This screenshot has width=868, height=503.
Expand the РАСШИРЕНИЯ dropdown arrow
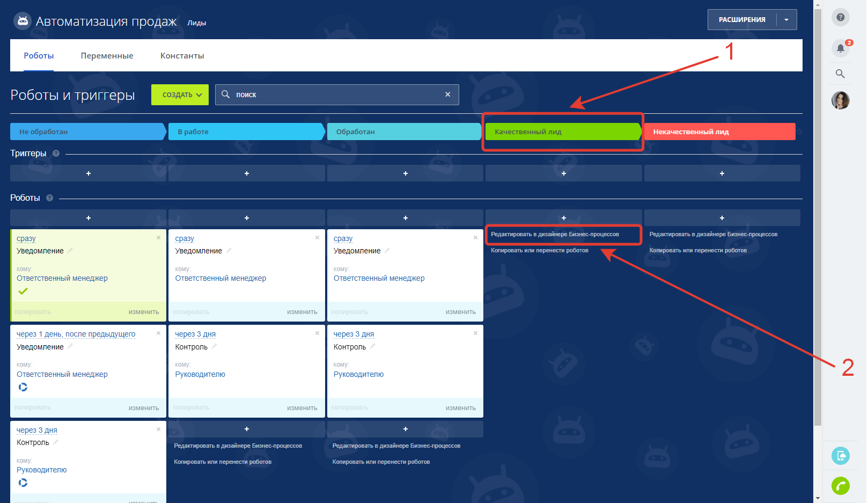point(786,20)
